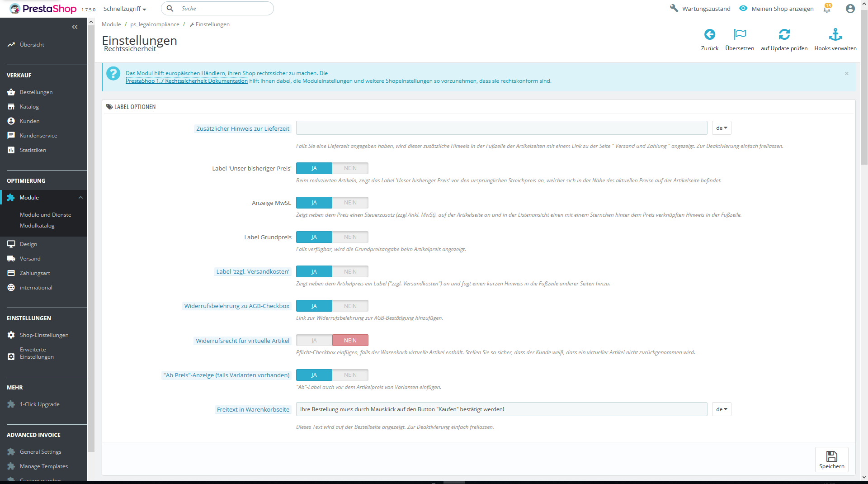The image size is (868, 484).
Task: Dismiss the blue info banner
Action: pyautogui.click(x=847, y=73)
